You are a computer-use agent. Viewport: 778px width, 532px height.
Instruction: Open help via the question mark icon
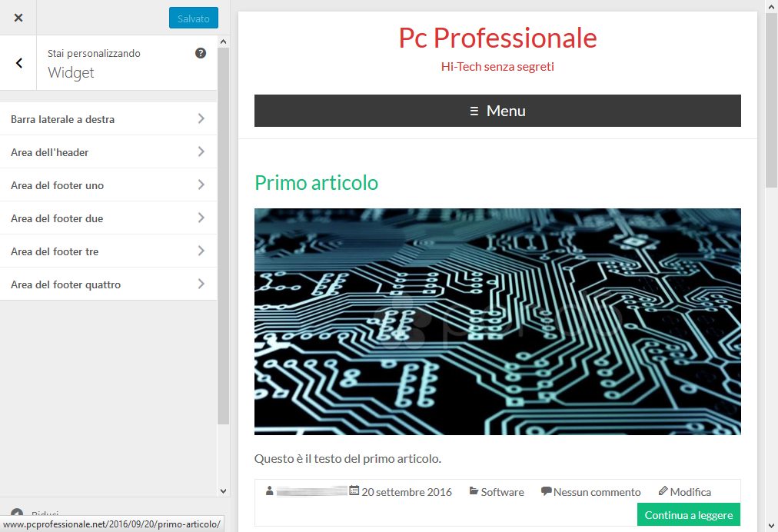click(x=201, y=53)
